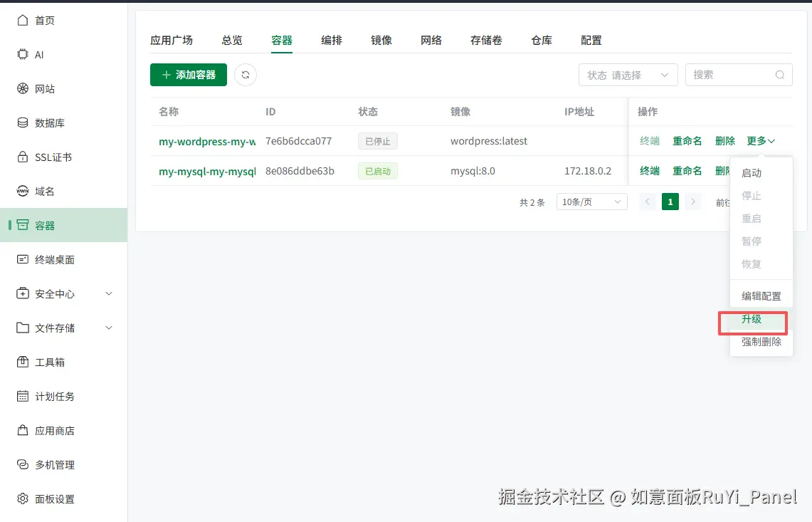
Task: Go to the previous page arrow
Action: click(x=648, y=202)
